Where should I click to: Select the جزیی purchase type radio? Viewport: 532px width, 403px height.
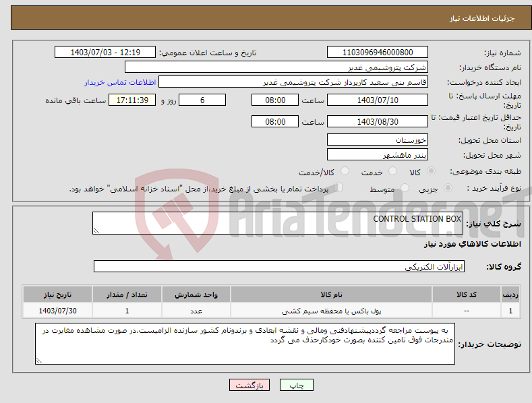click(448, 187)
